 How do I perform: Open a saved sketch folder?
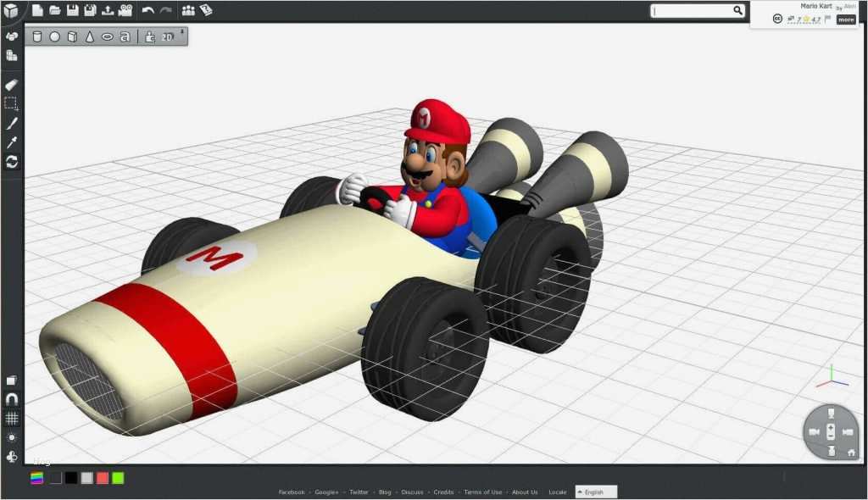54,10
